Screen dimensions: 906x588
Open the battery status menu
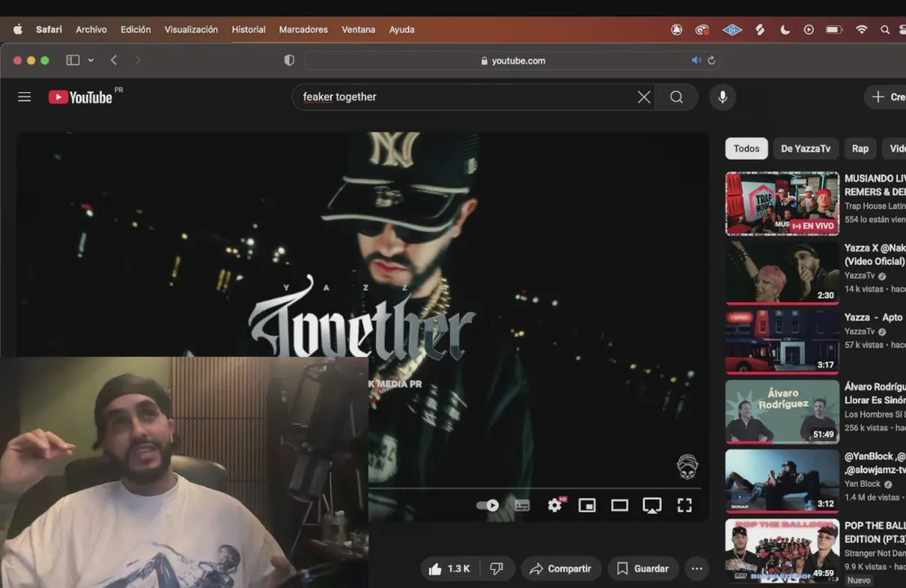coord(834,29)
